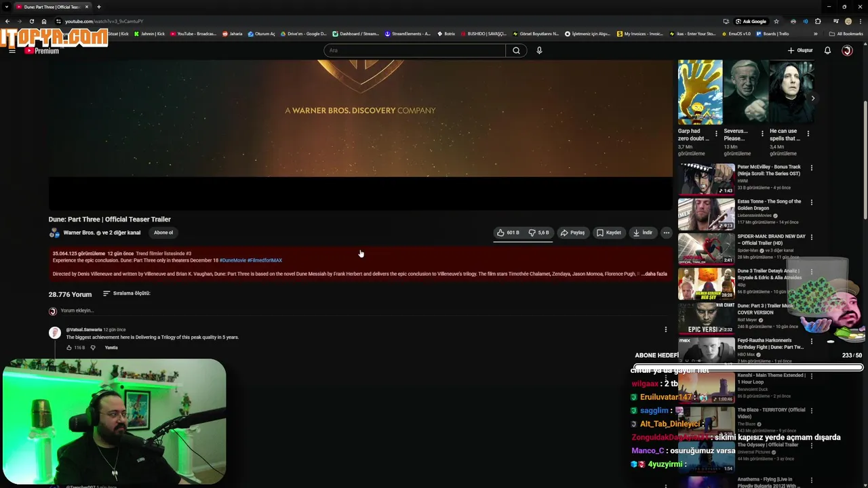Save video with Kaydet button
Viewport: 868px width, 488px height.
[608, 232]
